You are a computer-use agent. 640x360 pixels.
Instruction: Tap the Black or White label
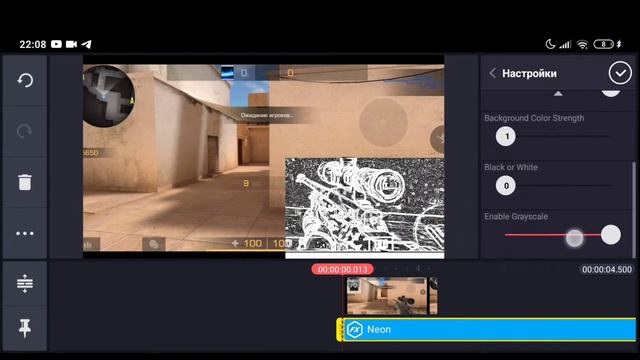[511, 167]
